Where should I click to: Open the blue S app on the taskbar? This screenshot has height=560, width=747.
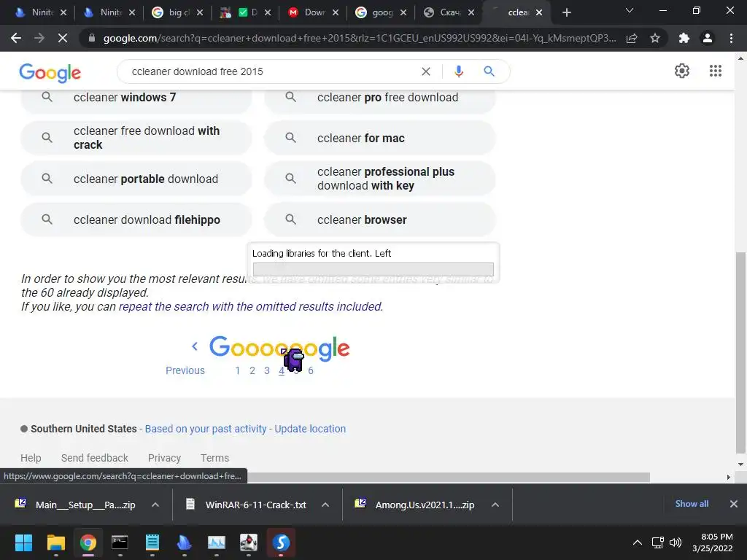[x=281, y=542]
